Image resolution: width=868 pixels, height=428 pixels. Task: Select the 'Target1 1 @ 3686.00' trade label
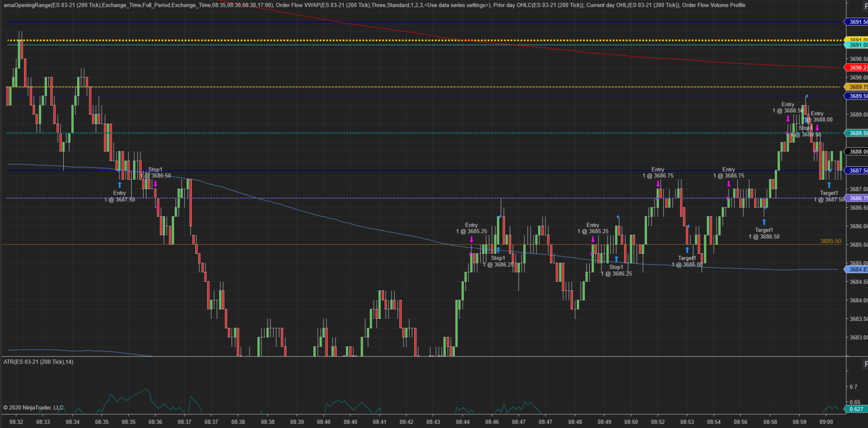tap(687, 262)
